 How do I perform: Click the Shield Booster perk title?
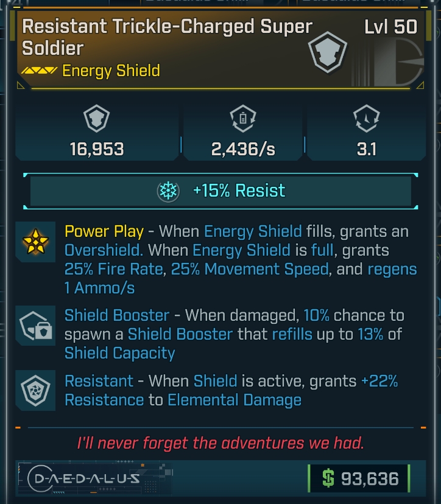[117, 315]
